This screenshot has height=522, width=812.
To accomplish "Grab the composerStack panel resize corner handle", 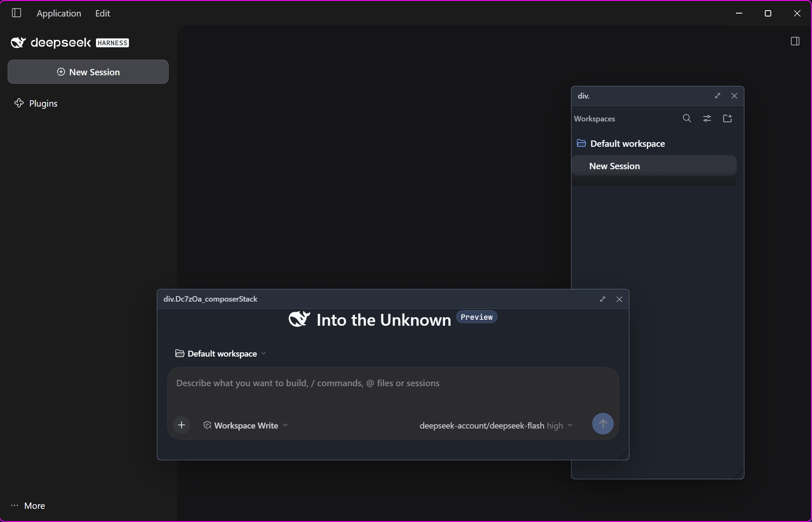I will click(623, 455).
